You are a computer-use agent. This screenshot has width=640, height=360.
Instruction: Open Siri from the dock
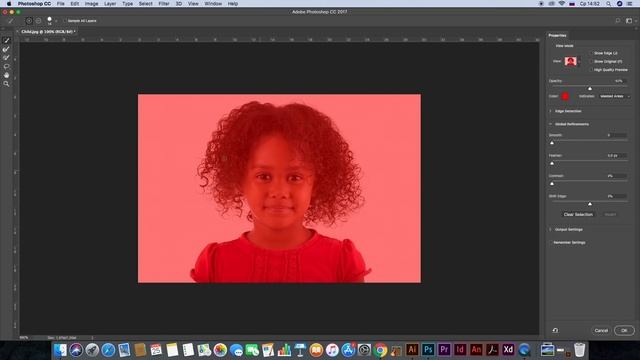[x=76, y=350]
